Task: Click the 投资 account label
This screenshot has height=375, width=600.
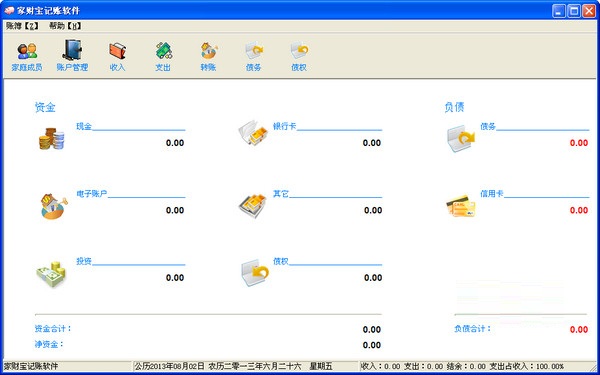Action: [x=84, y=261]
